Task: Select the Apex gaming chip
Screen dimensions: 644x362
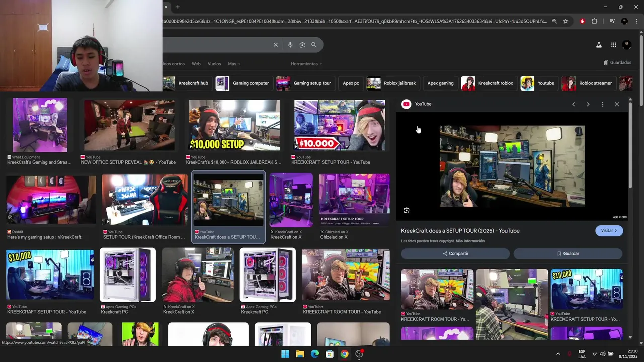Action: click(440, 83)
